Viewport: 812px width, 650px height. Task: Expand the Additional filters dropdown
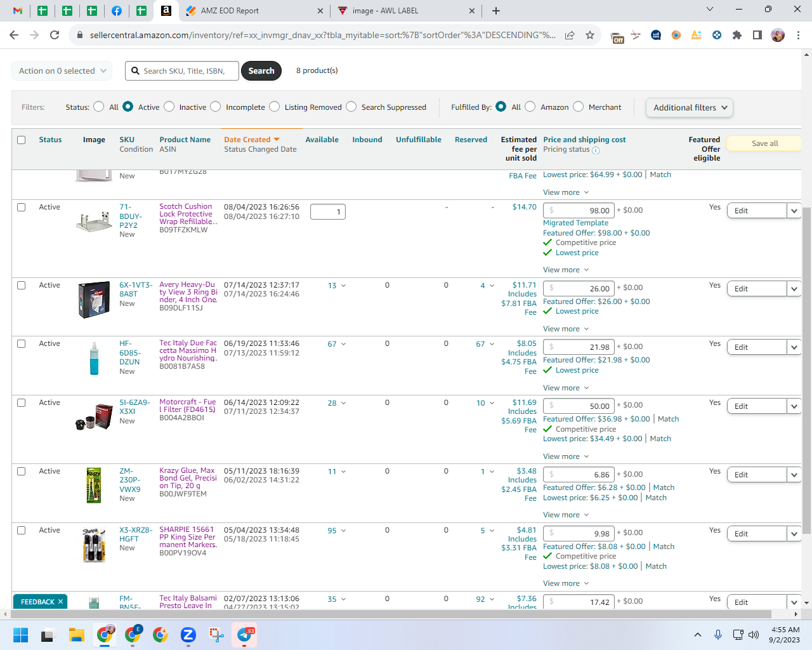690,108
